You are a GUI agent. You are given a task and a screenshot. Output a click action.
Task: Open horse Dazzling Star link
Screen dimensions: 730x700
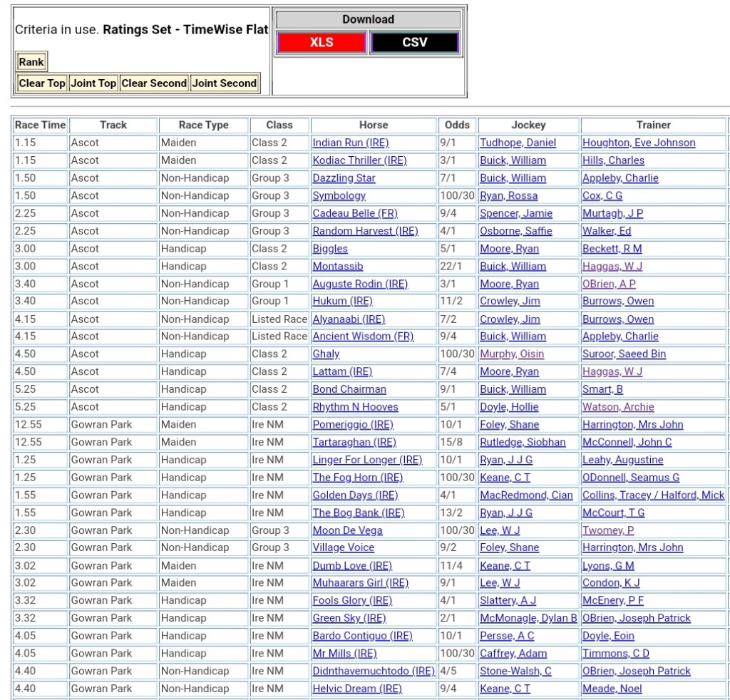coord(344,178)
